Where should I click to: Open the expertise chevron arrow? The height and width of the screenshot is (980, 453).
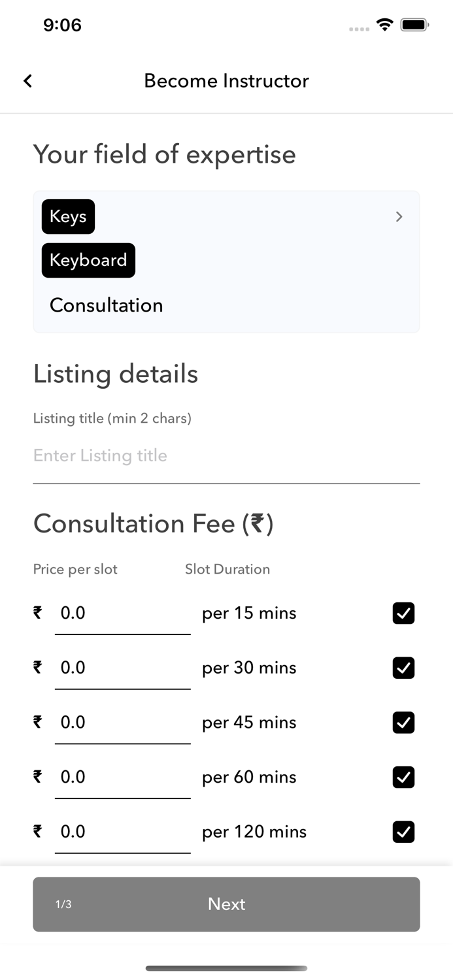(x=399, y=217)
